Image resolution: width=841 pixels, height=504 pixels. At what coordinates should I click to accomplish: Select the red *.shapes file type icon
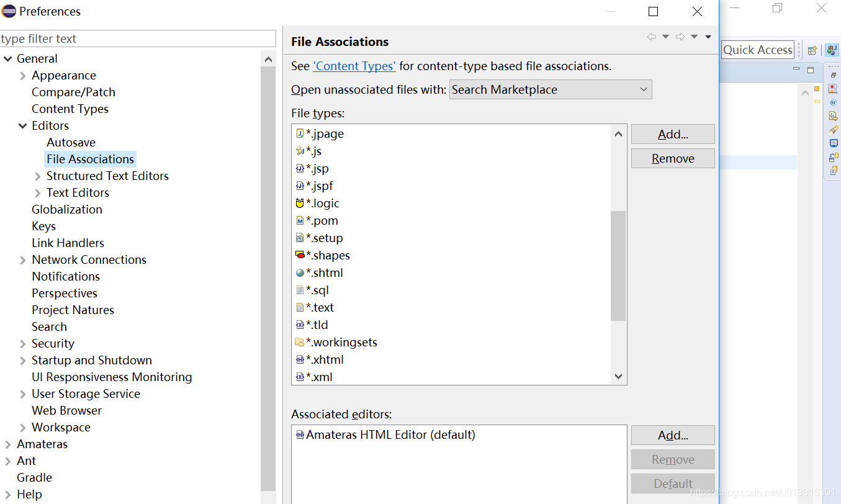click(x=300, y=255)
